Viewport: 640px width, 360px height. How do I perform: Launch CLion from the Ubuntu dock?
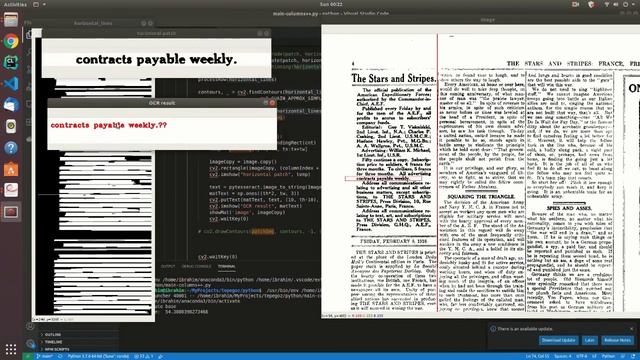(x=11, y=62)
